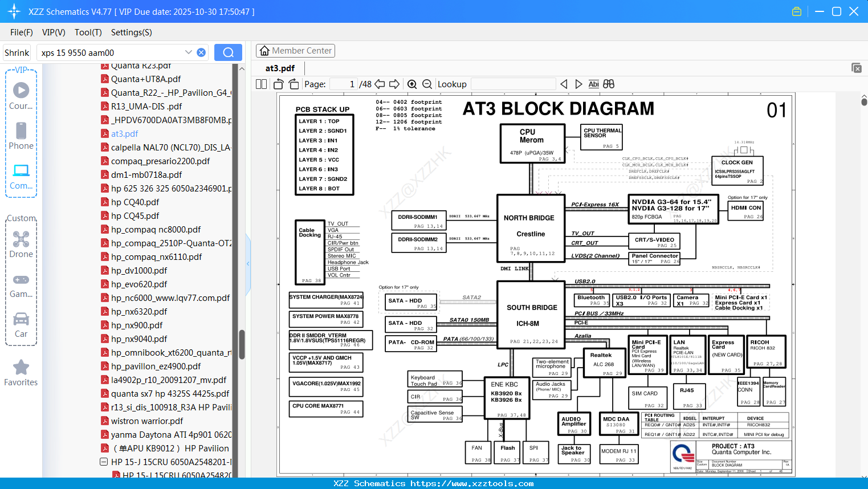Click the Lookup text field
Viewport: 868px width, 489px height.
(513, 84)
